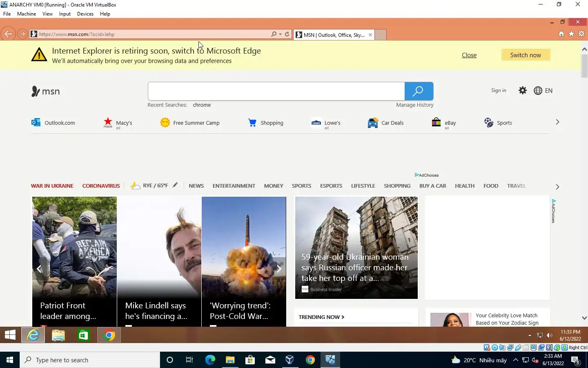Open the VirtualBox Devices menu
The height and width of the screenshot is (368, 588).
[x=85, y=13]
